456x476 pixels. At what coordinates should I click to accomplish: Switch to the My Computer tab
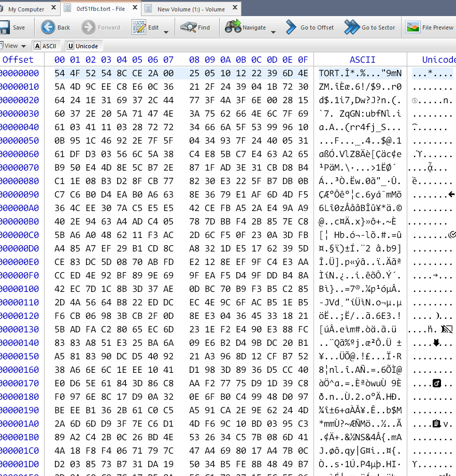(x=28, y=8)
